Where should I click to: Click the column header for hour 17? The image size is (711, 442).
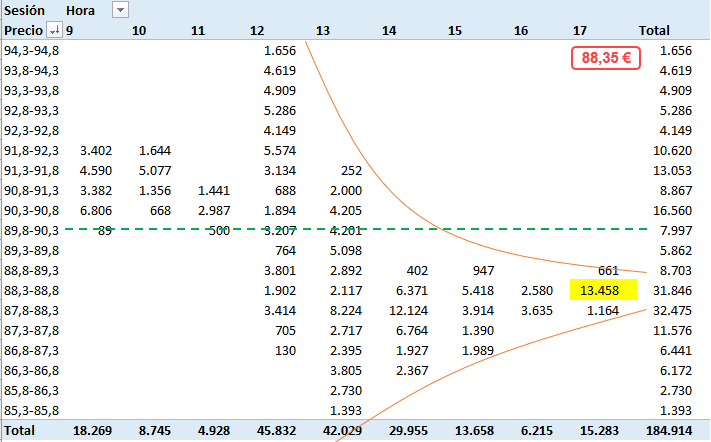580,31
